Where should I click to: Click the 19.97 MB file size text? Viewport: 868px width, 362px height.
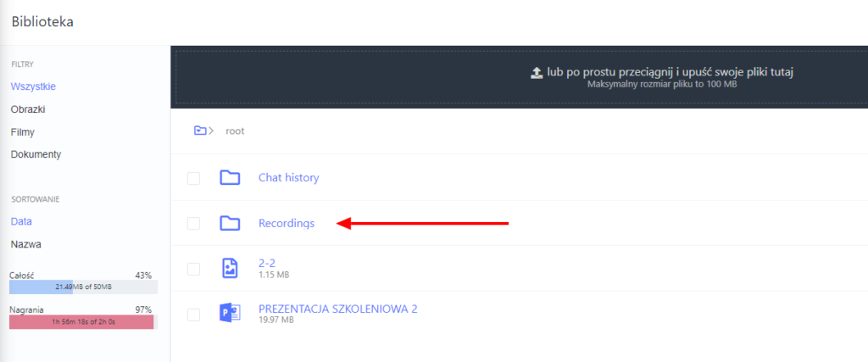pos(275,320)
